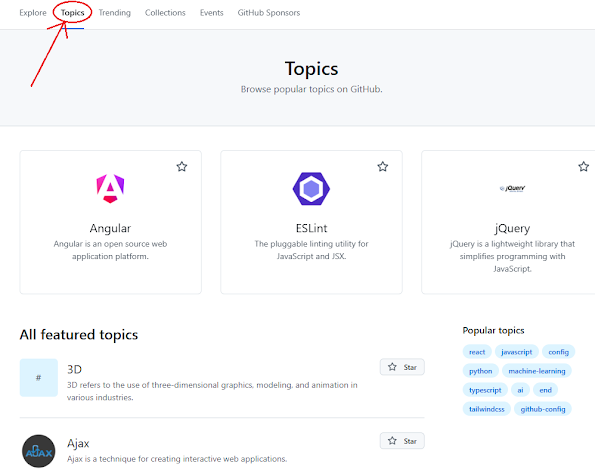
Task: Select the Topics tab
Action: coord(72,13)
